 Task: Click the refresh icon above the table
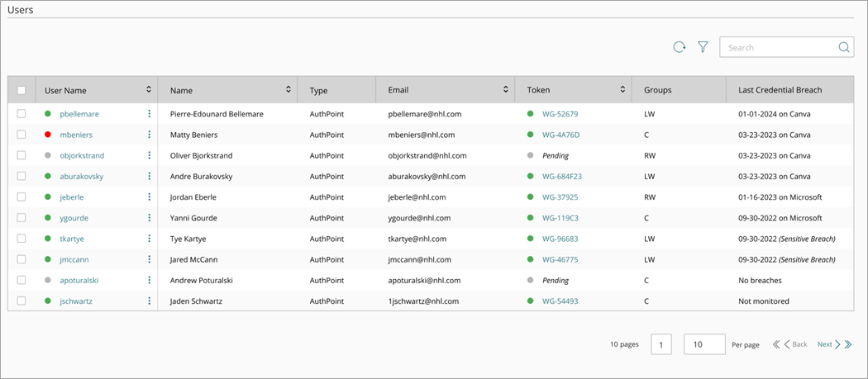coord(679,48)
